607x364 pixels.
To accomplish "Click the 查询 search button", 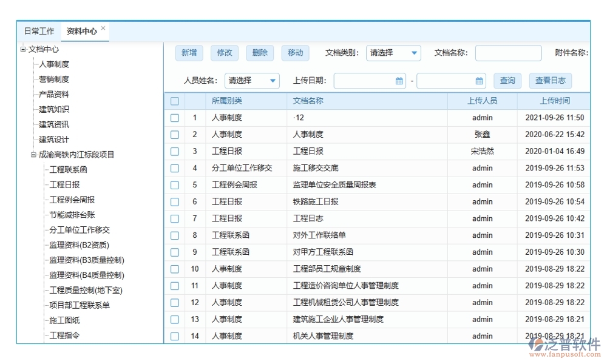I will [x=507, y=80].
